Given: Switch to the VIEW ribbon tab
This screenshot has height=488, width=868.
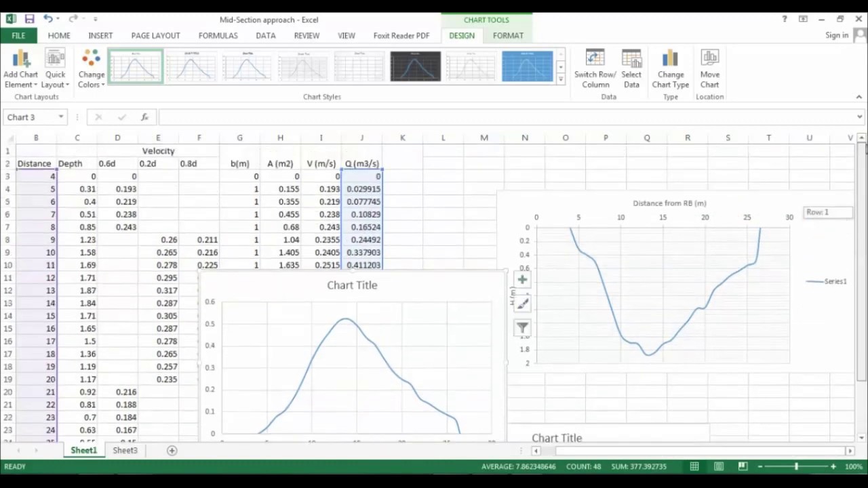Looking at the screenshot, I should tap(347, 35).
